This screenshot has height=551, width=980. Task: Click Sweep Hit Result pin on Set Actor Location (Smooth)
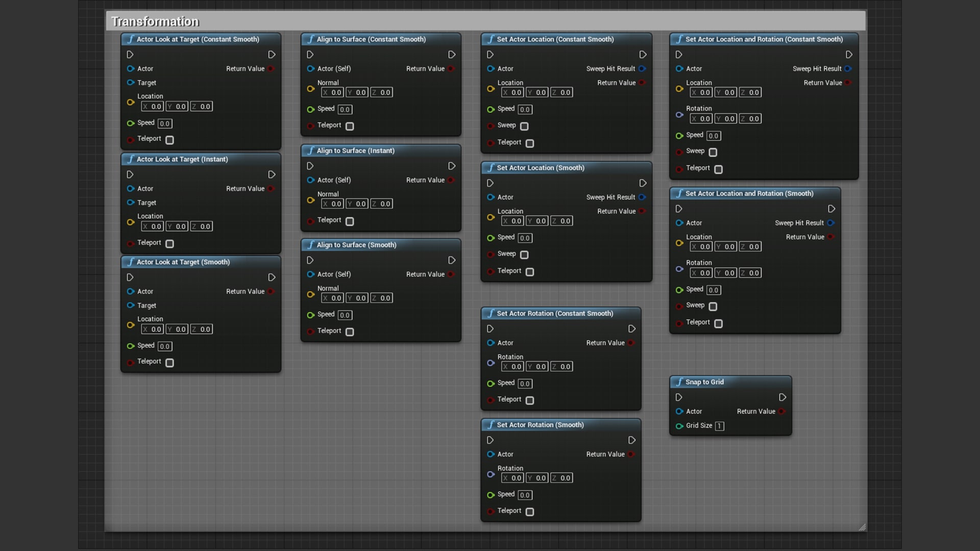click(642, 197)
